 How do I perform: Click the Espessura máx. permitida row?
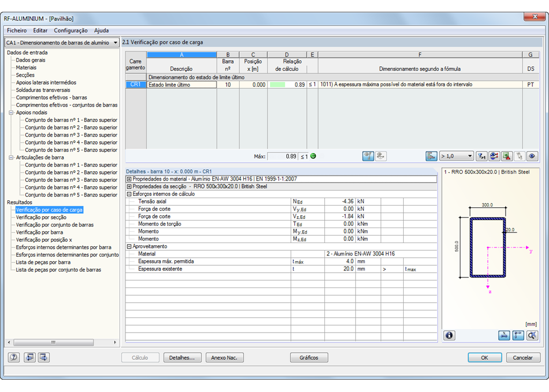[x=281, y=261]
